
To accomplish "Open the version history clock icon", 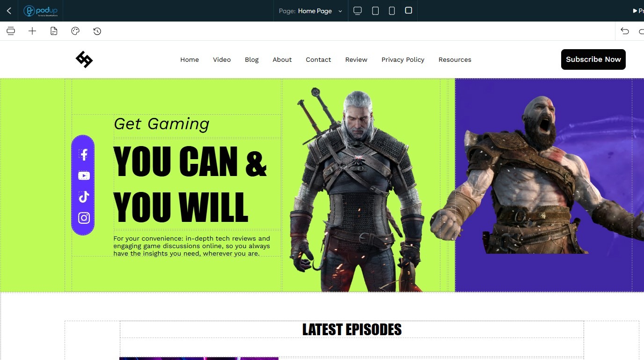I will 97,31.
